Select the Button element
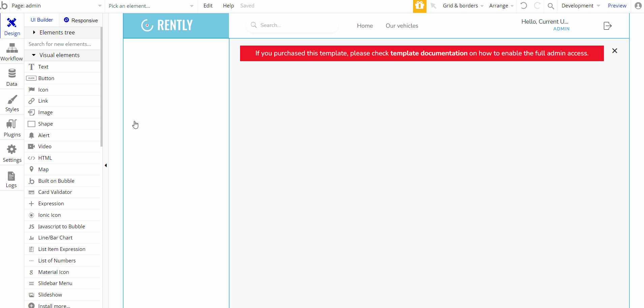The image size is (644, 308). [x=63, y=78]
